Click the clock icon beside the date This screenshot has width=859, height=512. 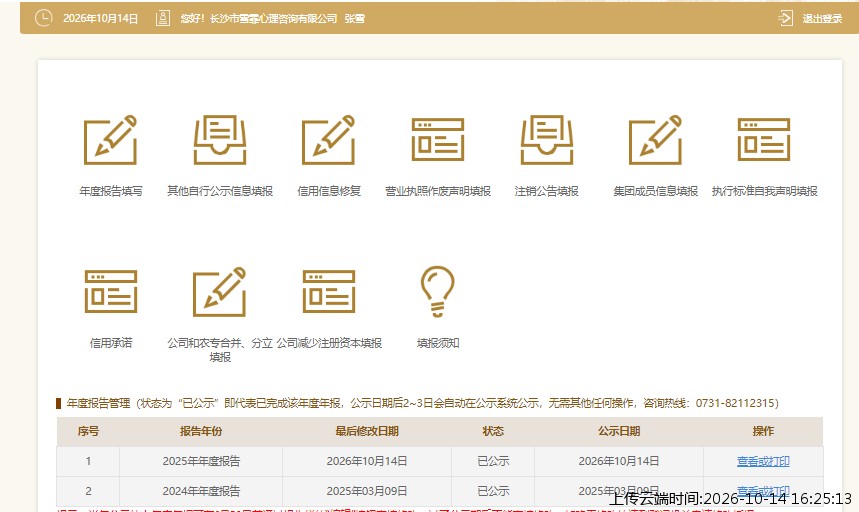[x=43, y=18]
